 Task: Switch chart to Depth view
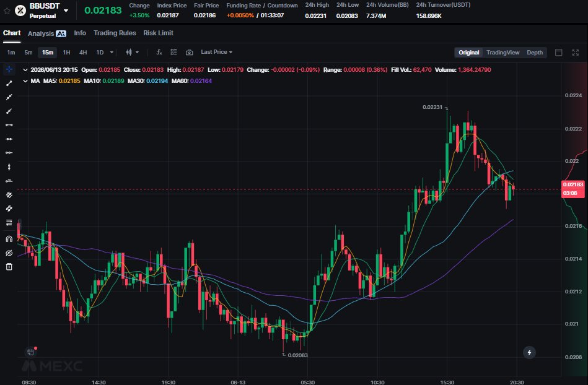(x=535, y=53)
